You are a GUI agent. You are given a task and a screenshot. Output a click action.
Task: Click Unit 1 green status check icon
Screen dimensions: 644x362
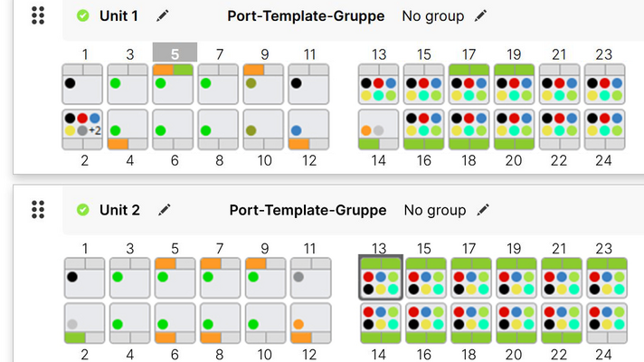point(83,16)
